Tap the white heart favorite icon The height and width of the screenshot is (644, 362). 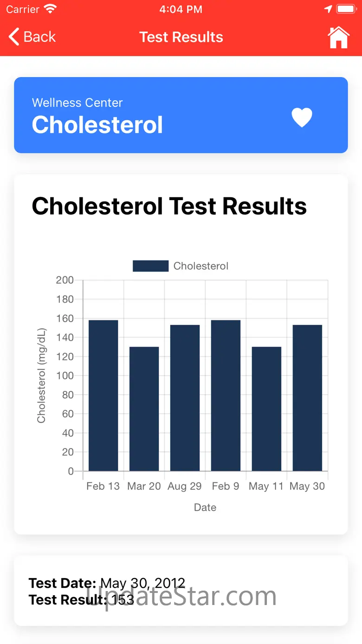coord(302,117)
